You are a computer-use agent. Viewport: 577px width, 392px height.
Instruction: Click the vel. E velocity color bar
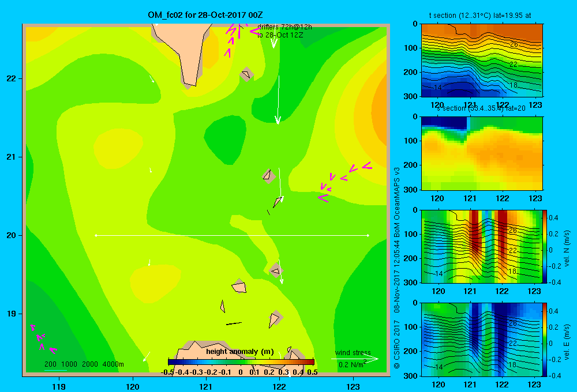coord(545,340)
